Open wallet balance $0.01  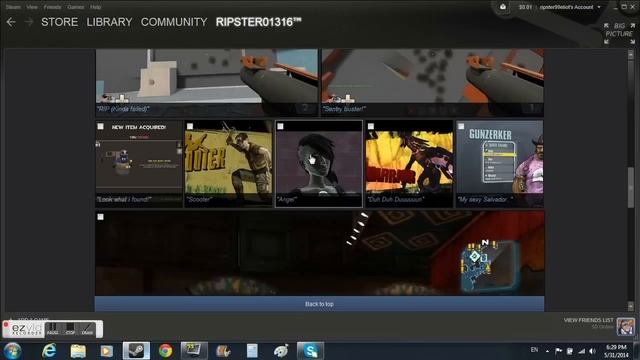(525, 7)
